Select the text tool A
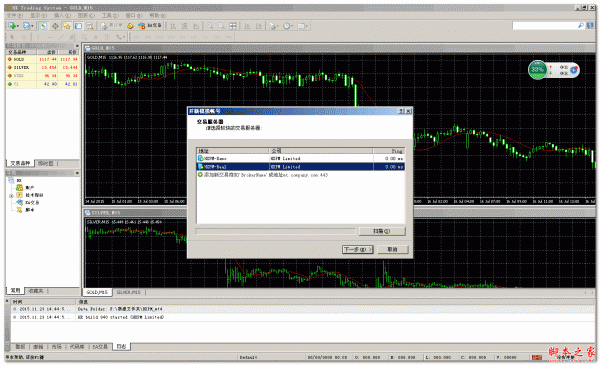 pos(96,37)
